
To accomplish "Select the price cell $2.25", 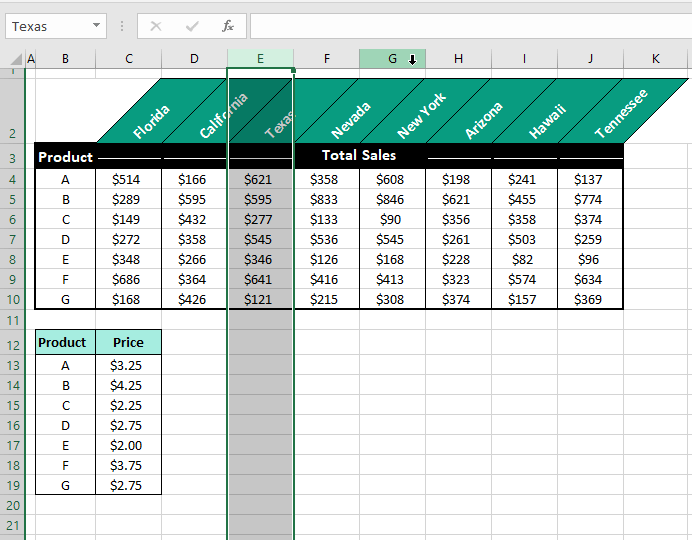I will (x=128, y=405).
